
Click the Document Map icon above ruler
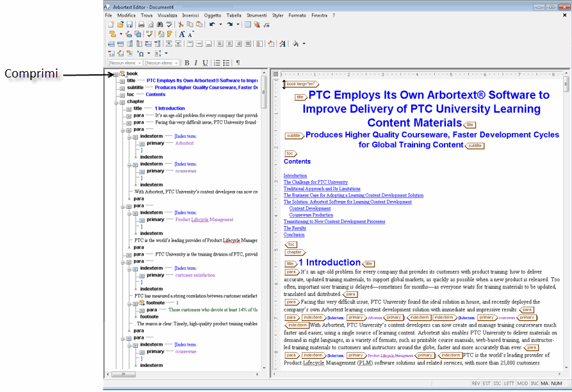tap(276, 74)
